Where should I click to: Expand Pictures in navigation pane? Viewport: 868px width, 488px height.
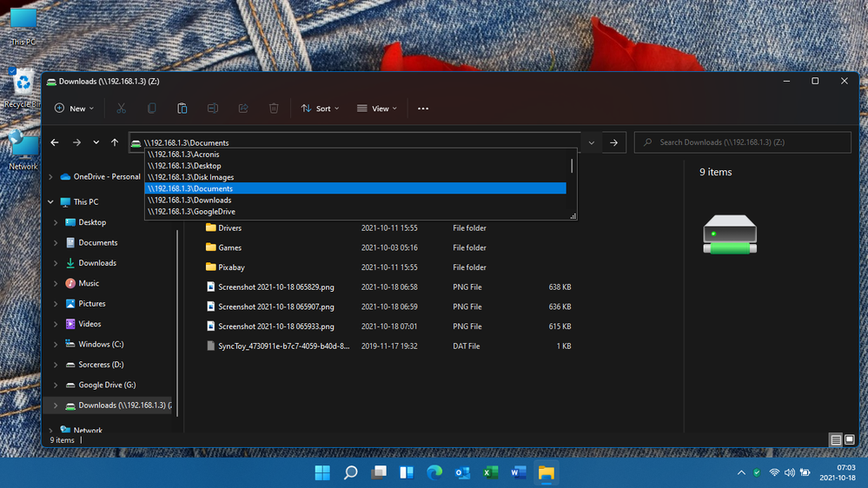coord(56,304)
